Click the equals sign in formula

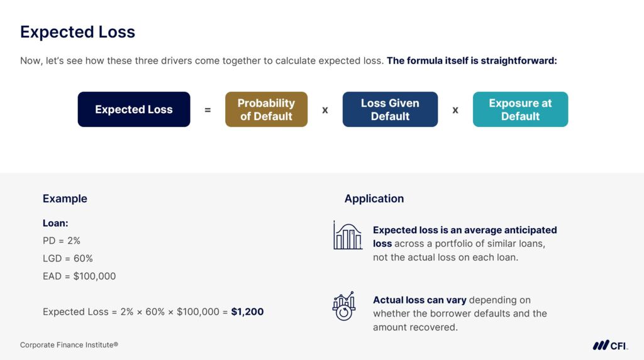208,110
